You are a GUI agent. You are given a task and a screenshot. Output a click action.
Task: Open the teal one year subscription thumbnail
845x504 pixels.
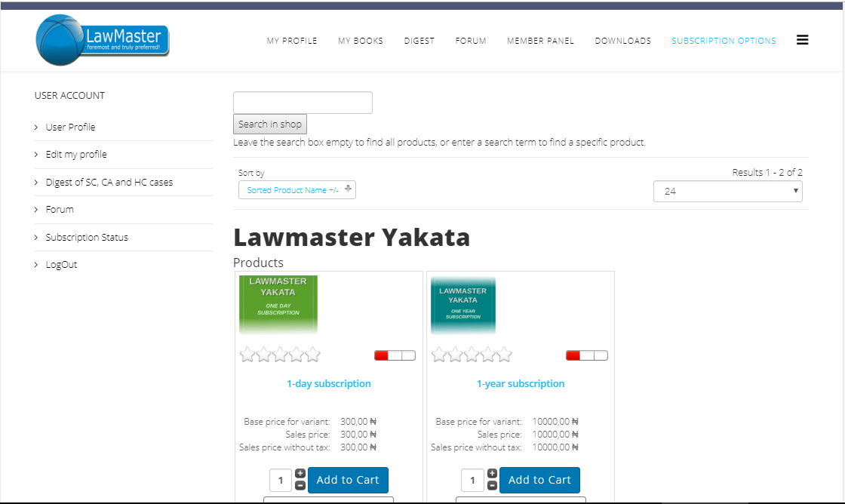(463, 306)
